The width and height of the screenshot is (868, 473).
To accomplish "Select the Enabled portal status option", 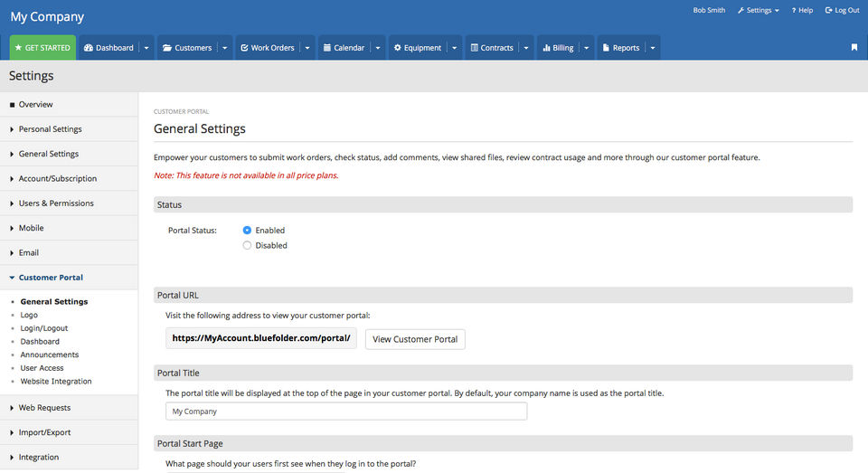I will pos(248,231).
